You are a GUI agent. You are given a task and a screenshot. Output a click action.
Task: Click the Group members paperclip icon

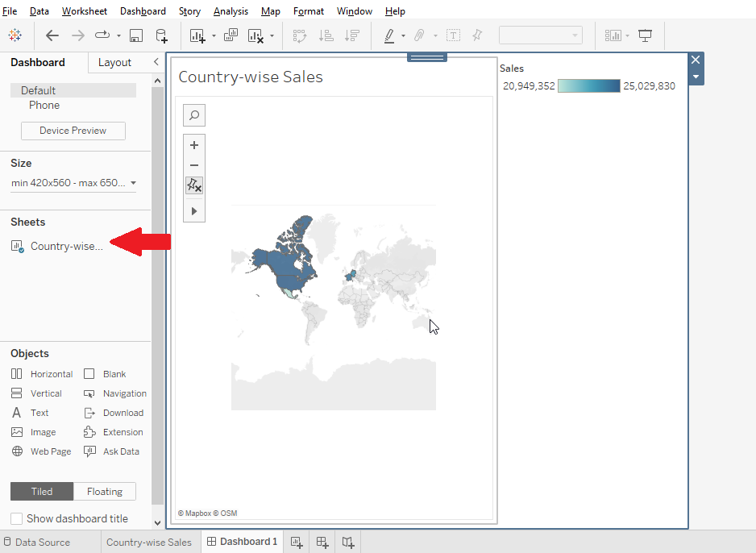pyautogui.click(x=419, y=35)
